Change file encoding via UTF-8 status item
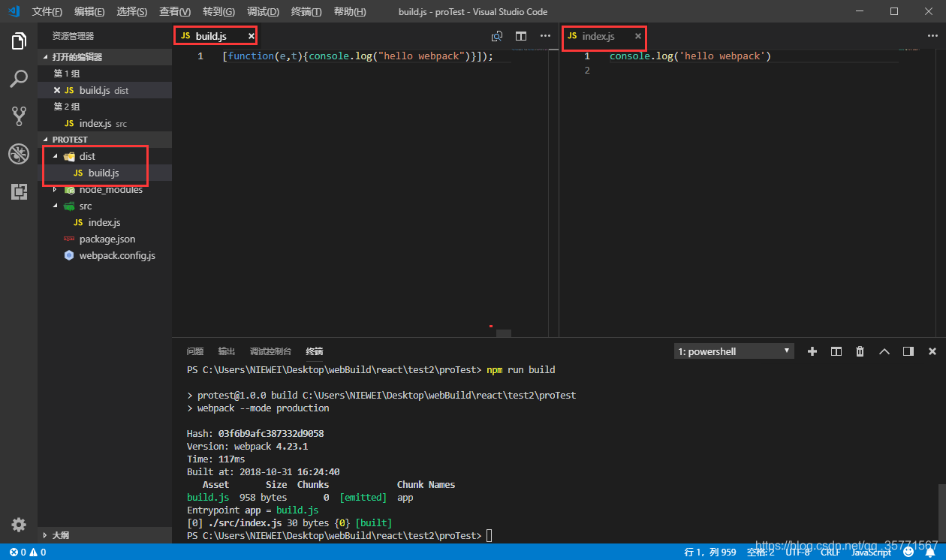The width and height of the screenshot is (946, 560). tap(797, 552)
